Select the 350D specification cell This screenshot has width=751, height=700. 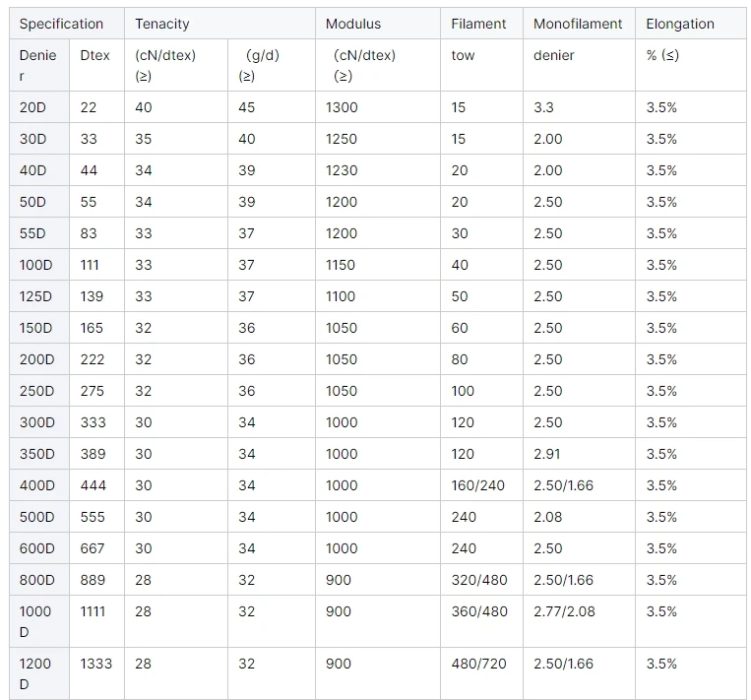coord(37,454)
